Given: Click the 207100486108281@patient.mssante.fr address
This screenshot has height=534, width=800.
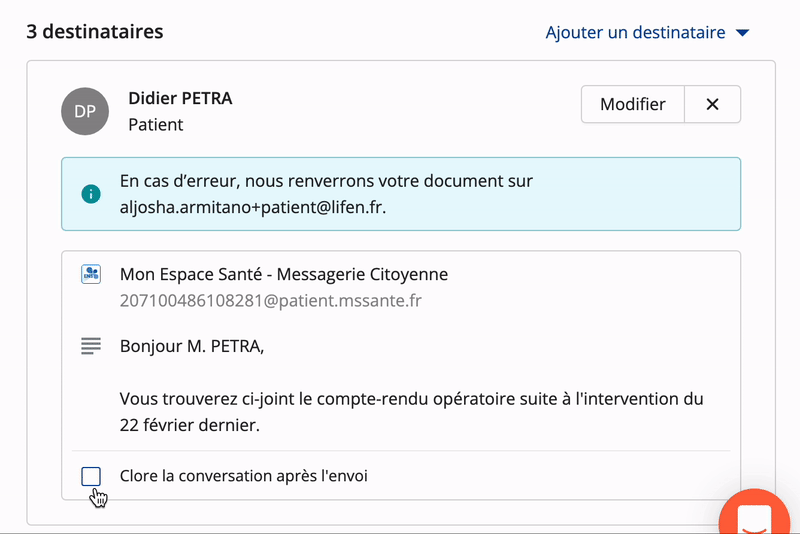Looking at the screenshot, I should (x=270, y=300).
